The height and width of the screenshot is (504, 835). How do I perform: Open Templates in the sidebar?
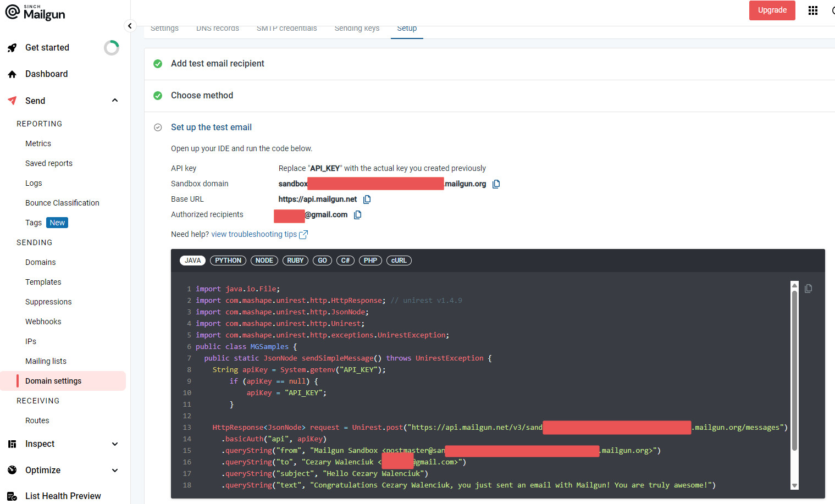(x=43, y=282)
